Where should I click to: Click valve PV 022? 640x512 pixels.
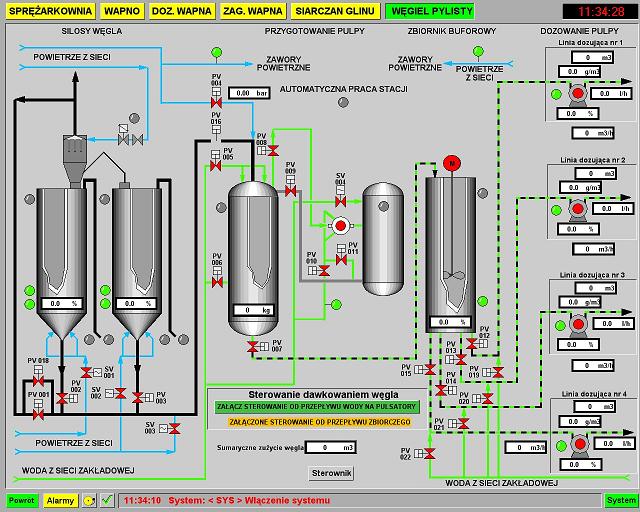[429, 453]
